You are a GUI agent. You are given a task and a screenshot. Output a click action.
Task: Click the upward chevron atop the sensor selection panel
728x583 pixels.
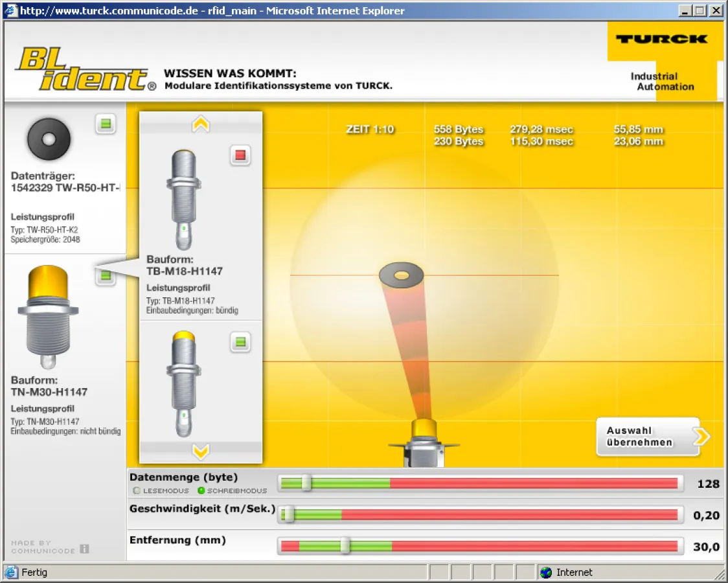click(x=201, y=124)
